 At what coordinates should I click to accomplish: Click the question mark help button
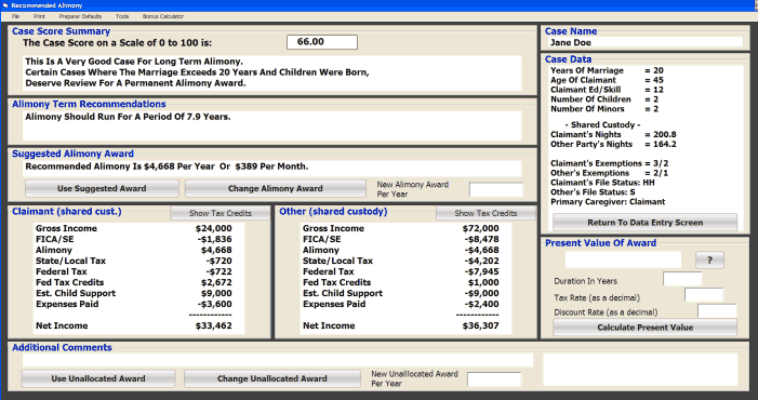pos(708,260)
